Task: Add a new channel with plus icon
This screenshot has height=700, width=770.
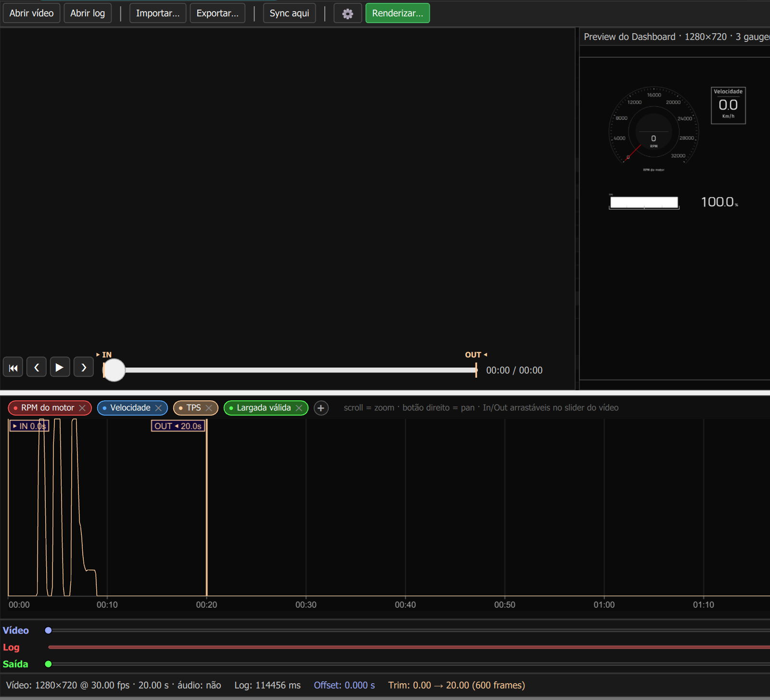Action: [321, 408]
